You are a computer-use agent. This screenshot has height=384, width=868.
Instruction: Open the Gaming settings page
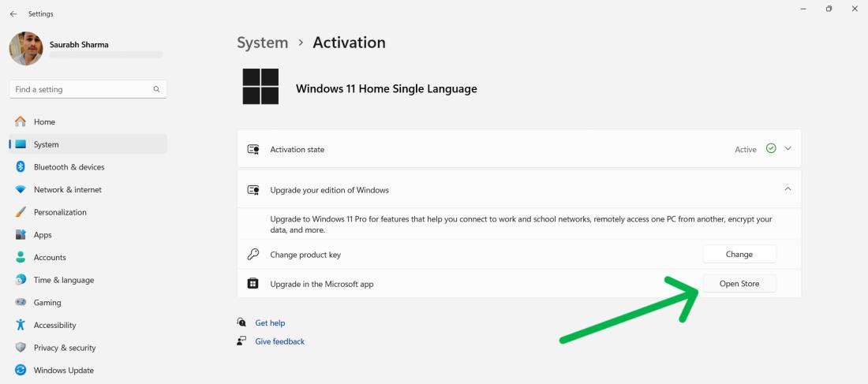tap(47, 303)
